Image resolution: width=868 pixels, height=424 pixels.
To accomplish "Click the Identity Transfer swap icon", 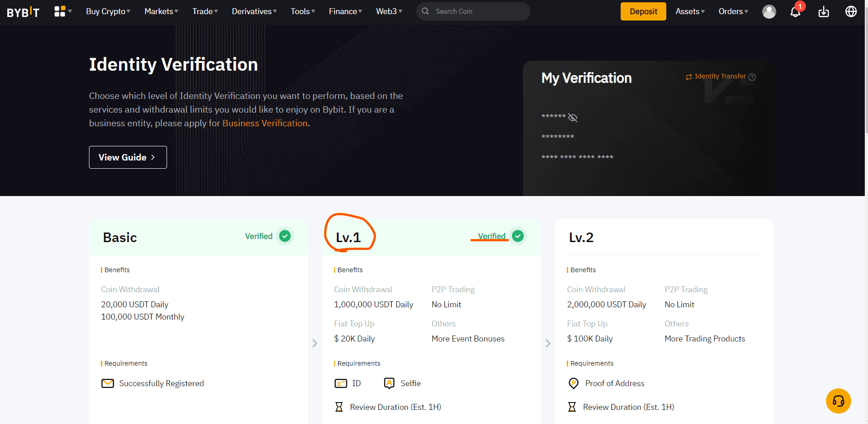I will click(689, 77).
